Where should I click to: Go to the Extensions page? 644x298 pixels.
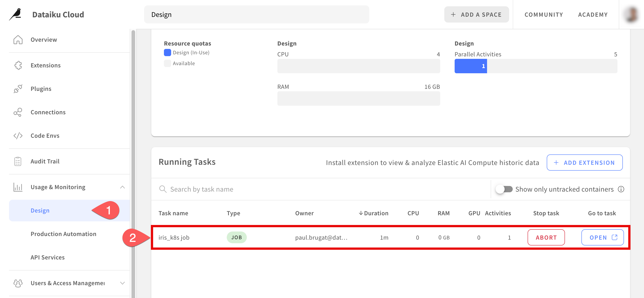click(45, 65)
